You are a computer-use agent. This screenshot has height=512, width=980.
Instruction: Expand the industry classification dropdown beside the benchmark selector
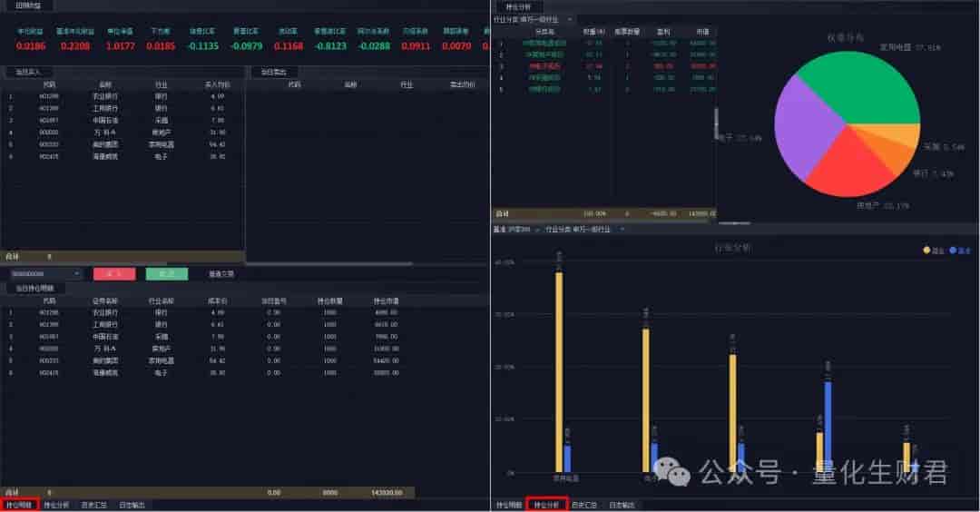pos(585,230)
